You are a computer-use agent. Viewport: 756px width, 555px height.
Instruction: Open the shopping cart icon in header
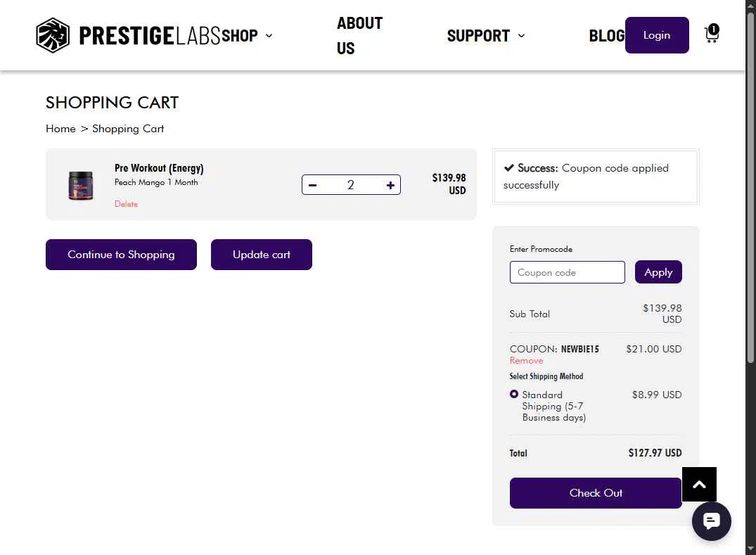712,34
